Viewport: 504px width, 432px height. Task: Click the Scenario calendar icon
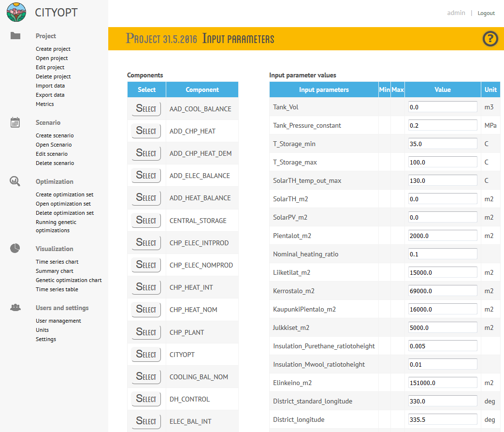[15, 122]
